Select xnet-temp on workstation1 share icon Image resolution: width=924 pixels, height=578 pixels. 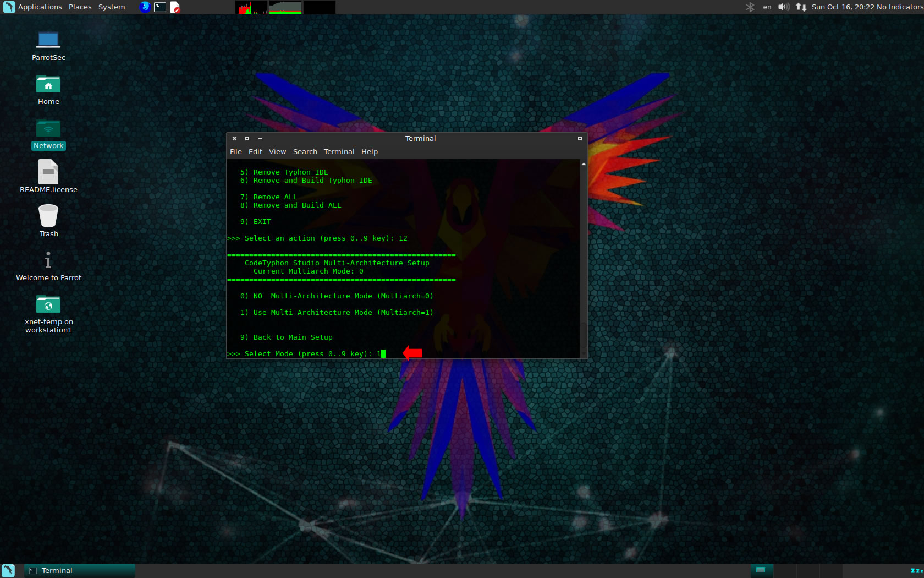coord(48,305)
